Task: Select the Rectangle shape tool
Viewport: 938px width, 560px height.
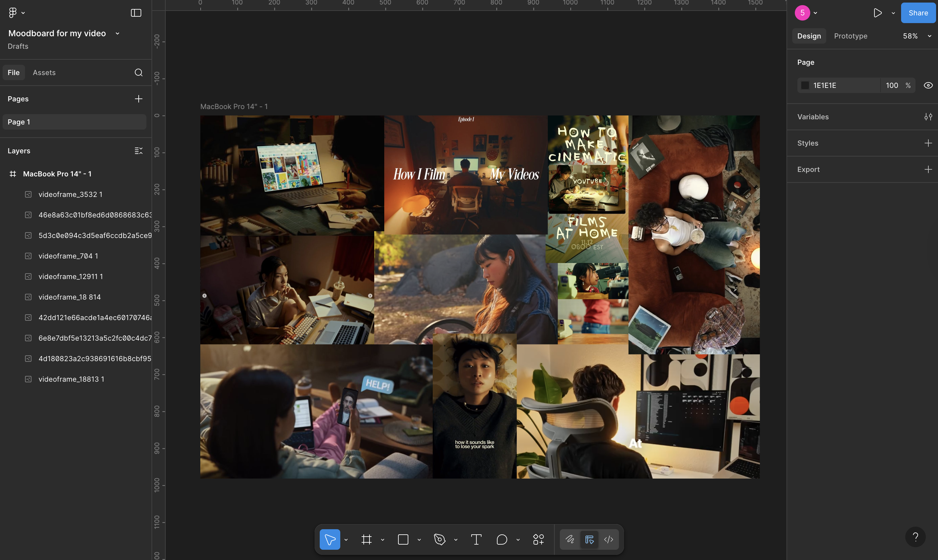Action: pyautogui.click(x=403, y=539)
